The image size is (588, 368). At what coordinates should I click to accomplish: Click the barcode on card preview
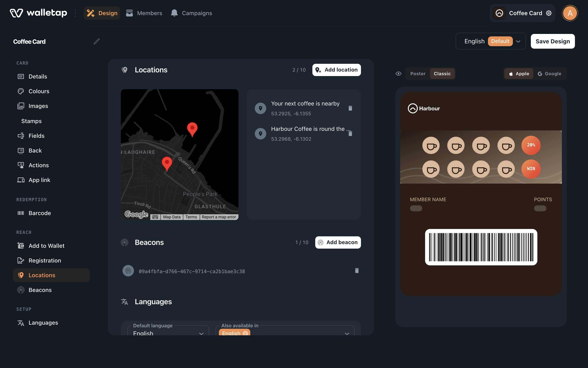pyautogui.click(x=481, y=247)
